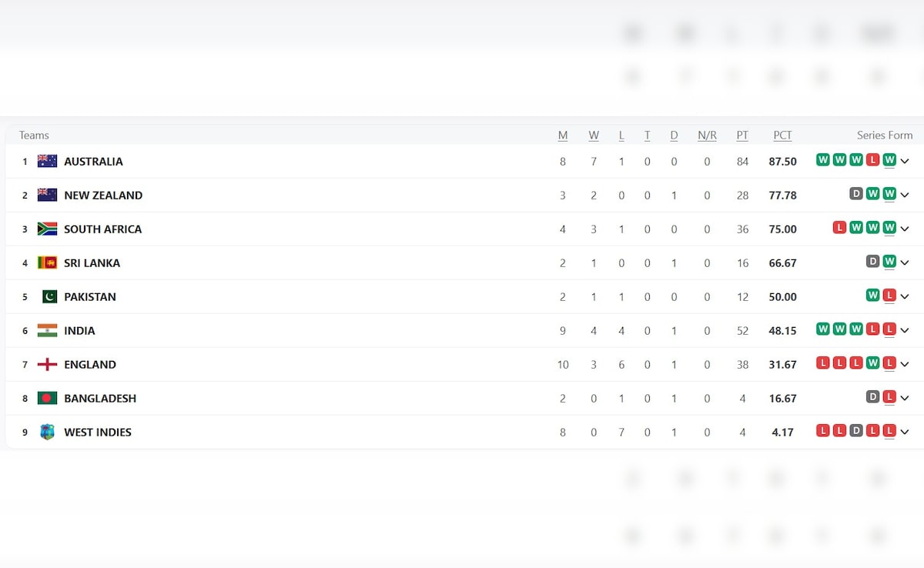Screen dimensions: 924x568
Task: Expand West Indies series form chevron
Action: [905, 432]
